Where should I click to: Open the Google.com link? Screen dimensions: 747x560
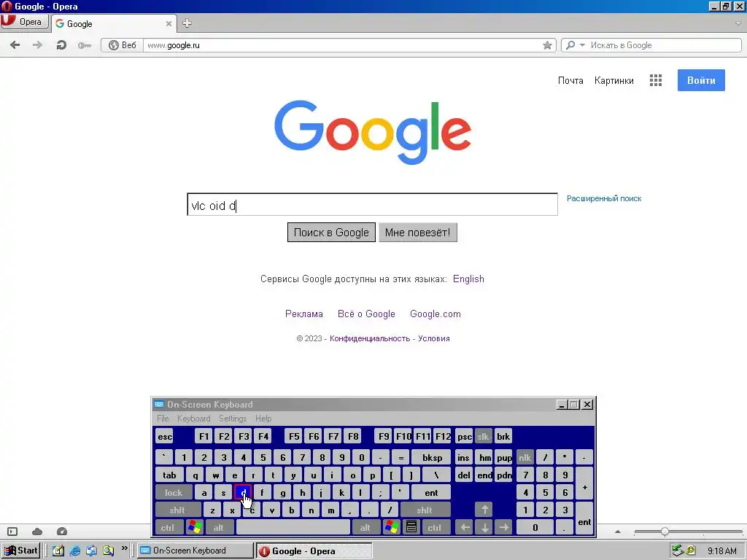tap(435, 314)
